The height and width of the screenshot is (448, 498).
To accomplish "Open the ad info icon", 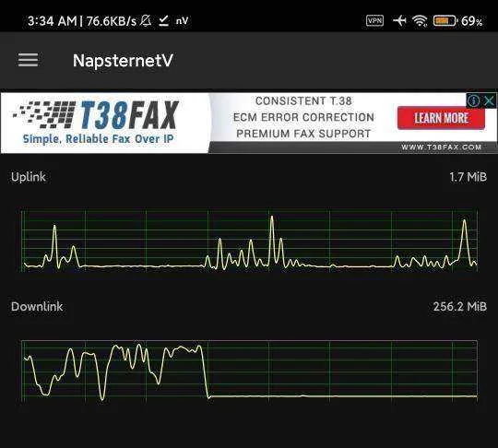I will pos(473,101).
